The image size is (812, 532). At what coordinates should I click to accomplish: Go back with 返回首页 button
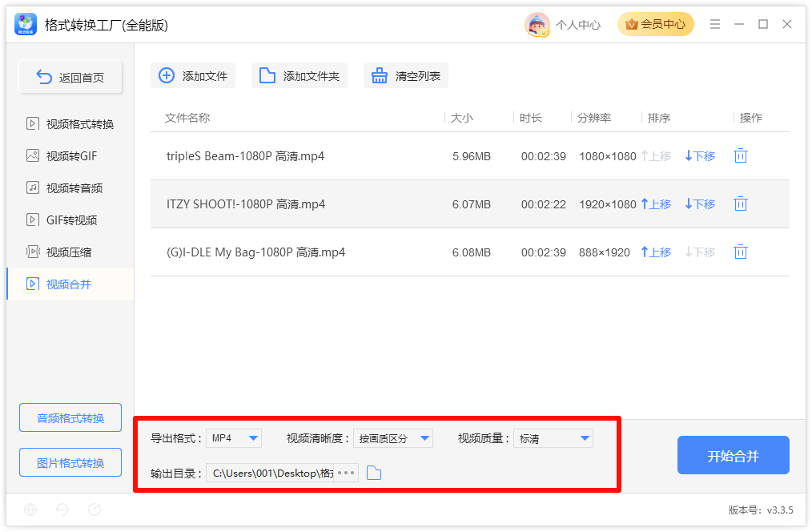tap(70, 77)
